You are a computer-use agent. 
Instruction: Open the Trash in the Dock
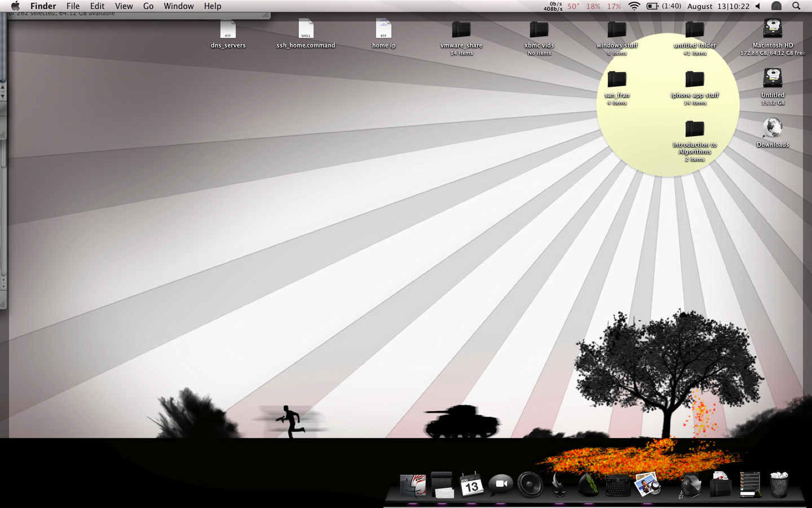tap(779, 485)
